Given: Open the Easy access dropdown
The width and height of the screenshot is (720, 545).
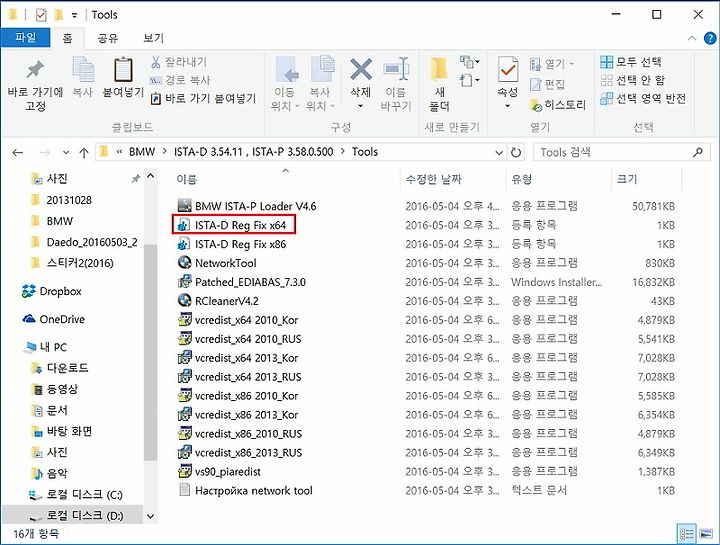Looking at the screenshot, I should tap(470, 80).
